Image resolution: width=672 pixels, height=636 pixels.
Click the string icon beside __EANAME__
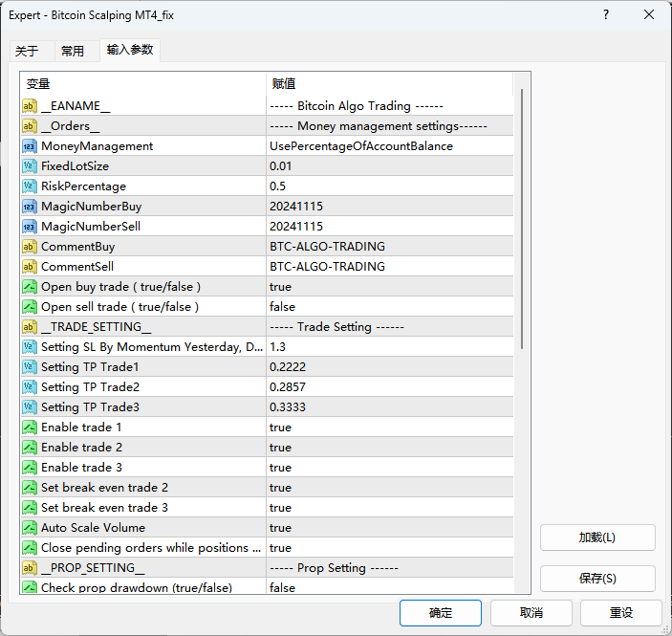30,106
